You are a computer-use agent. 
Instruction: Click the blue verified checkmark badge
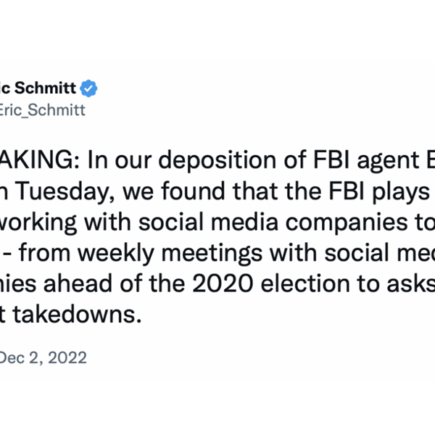coord(89,88)
